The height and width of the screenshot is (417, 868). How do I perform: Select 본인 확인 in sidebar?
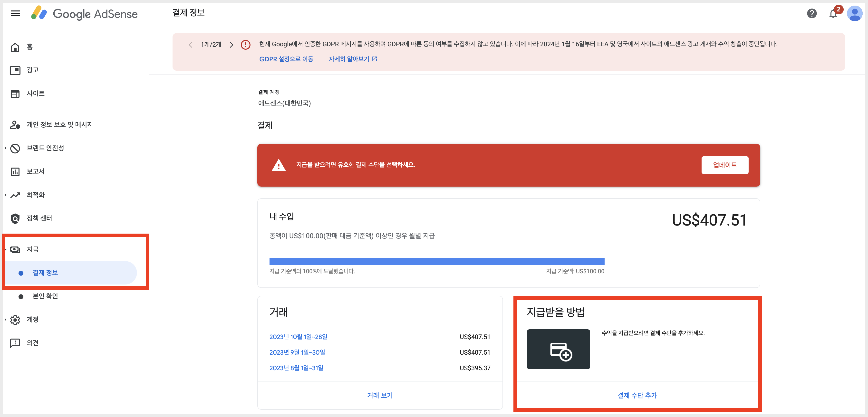coord(45,296)
